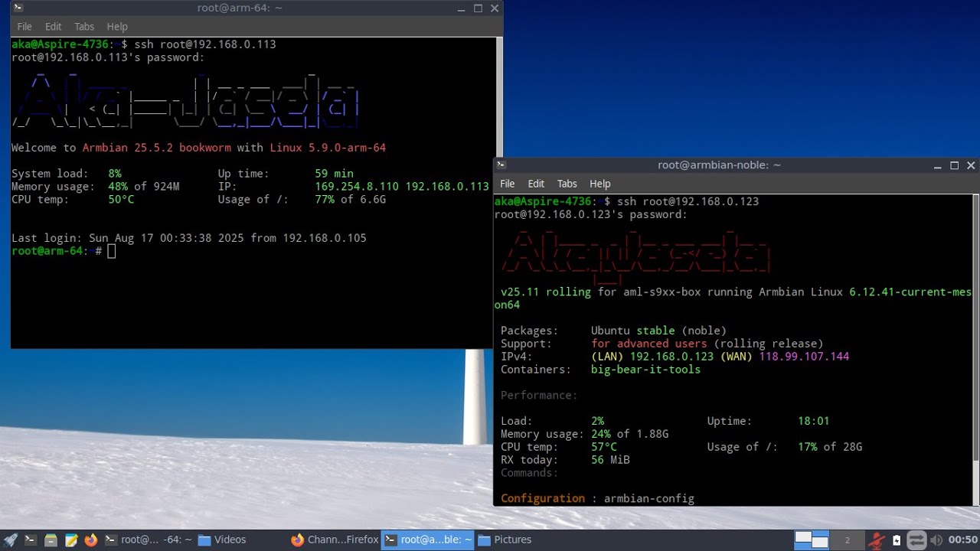Viewport: 980px width, 551px height.
Task: Click '50°C' CPU temp in arm-64 terminal
Action: tap(121, 200)
